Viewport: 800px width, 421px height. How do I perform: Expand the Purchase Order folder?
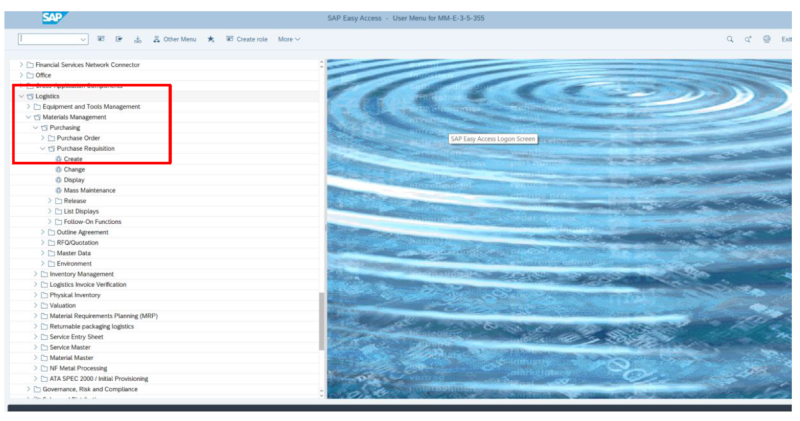(43, 138)
